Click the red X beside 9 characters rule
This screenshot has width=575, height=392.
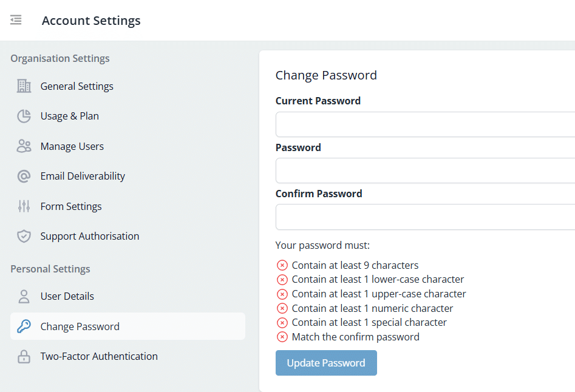coord(282,265)
